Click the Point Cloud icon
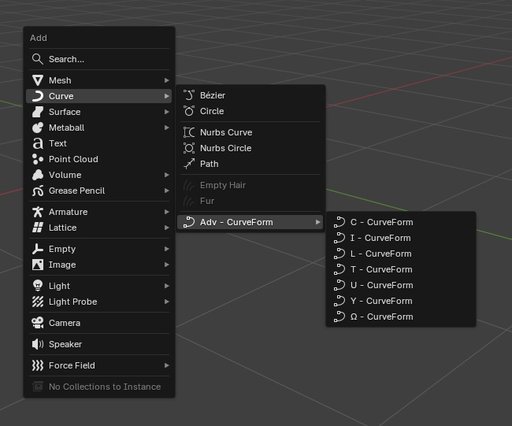The image size is (512, 426). 38,159
